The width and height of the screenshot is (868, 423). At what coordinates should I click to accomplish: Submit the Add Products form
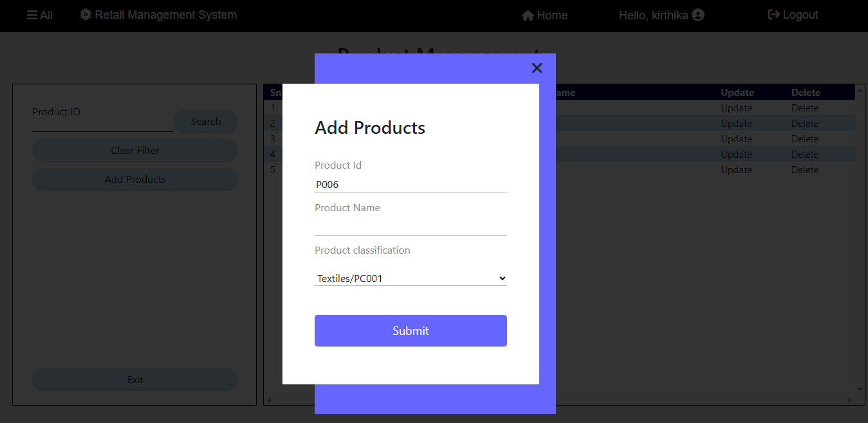(411, 330)
